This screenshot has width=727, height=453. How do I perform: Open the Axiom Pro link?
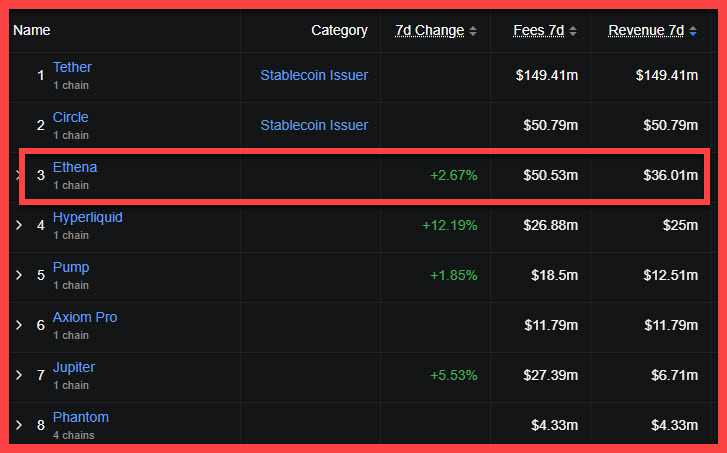tap(85, 317)
